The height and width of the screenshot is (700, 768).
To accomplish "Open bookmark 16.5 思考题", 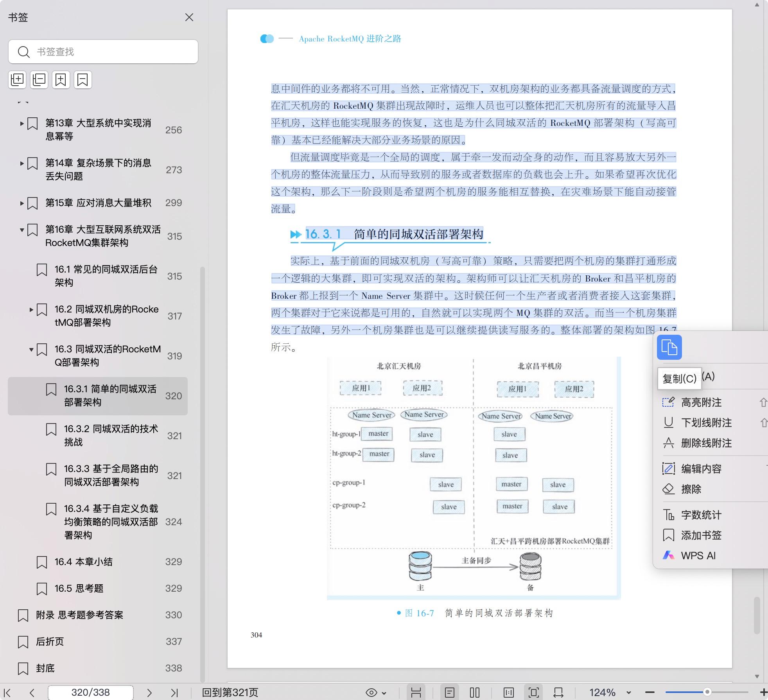I will (79, 589).
